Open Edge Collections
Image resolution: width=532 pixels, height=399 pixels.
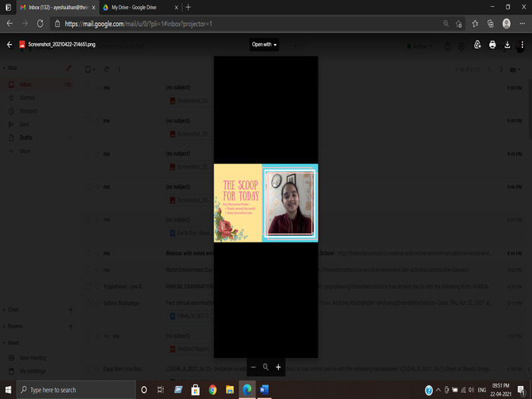(490, 24)
